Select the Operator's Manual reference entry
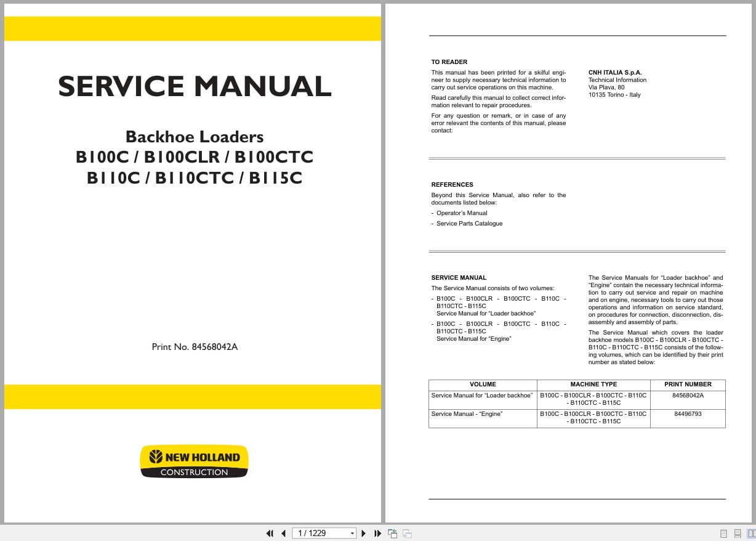The height and width of the screenshot is (541, 756). coord(462,213)
